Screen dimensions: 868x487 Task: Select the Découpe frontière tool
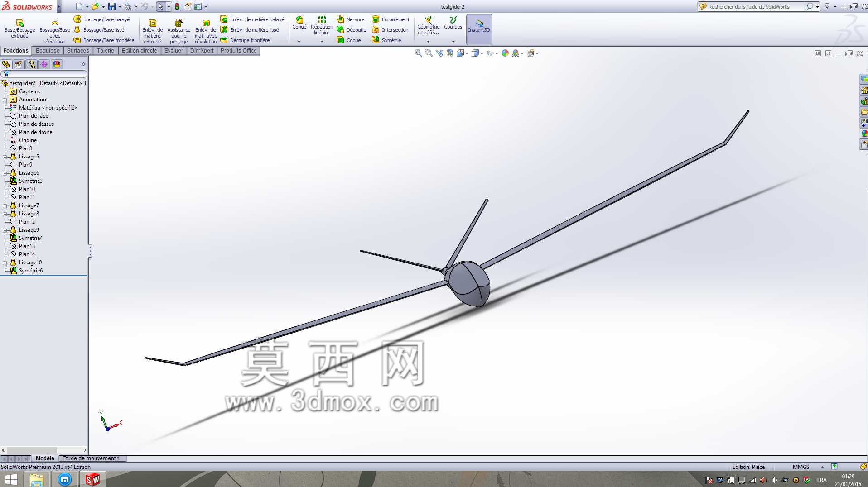coord(245,40)
